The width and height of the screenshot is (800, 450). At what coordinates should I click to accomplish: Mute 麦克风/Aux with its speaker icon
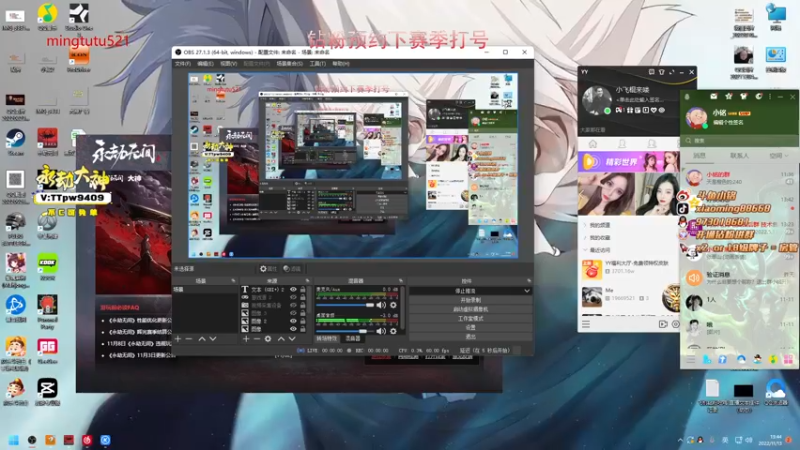tap(381, 305)
